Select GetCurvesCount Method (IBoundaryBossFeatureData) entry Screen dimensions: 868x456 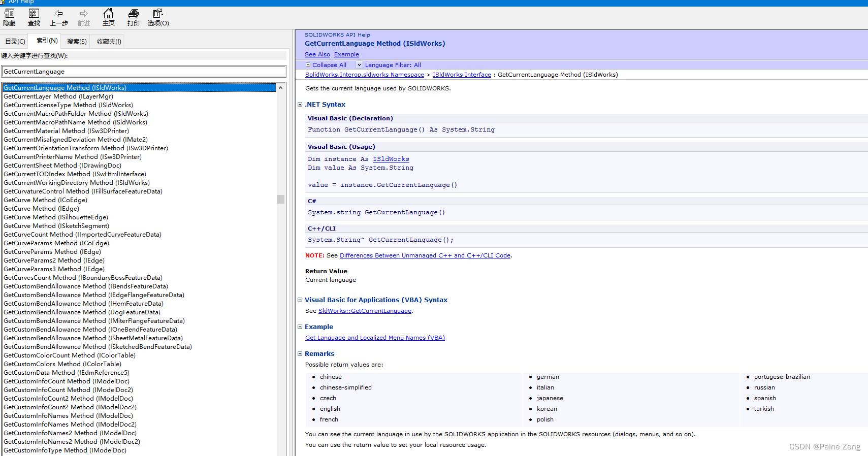click(x=83, y=278)
